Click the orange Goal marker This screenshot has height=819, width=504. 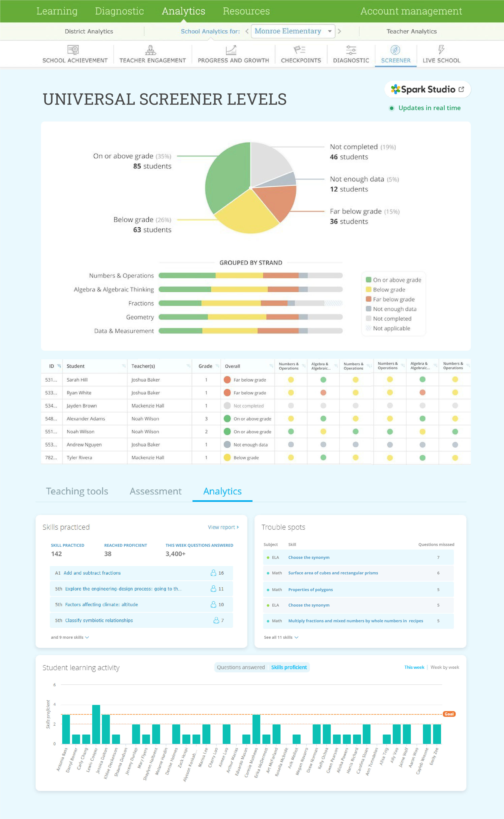point(449,714)
